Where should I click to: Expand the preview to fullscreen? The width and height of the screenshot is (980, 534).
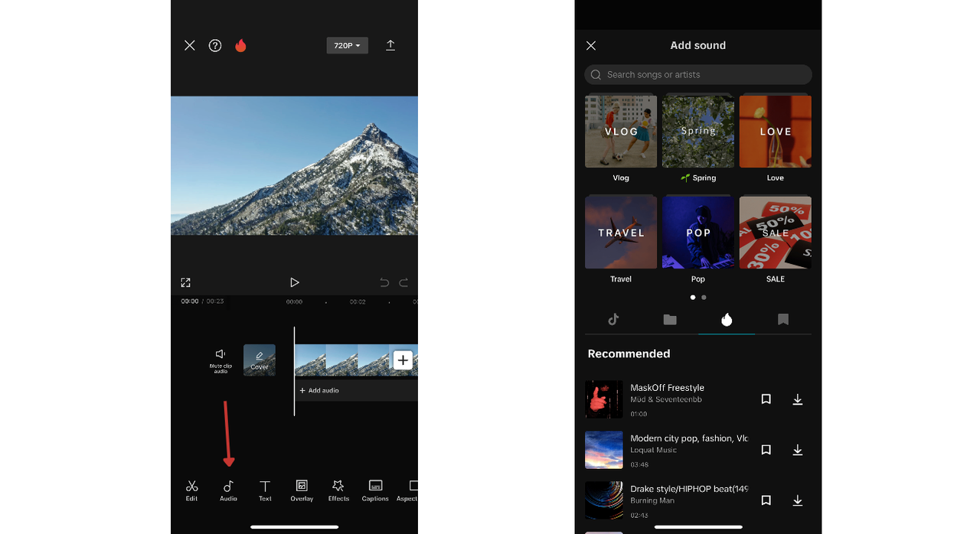coord(185,282)
